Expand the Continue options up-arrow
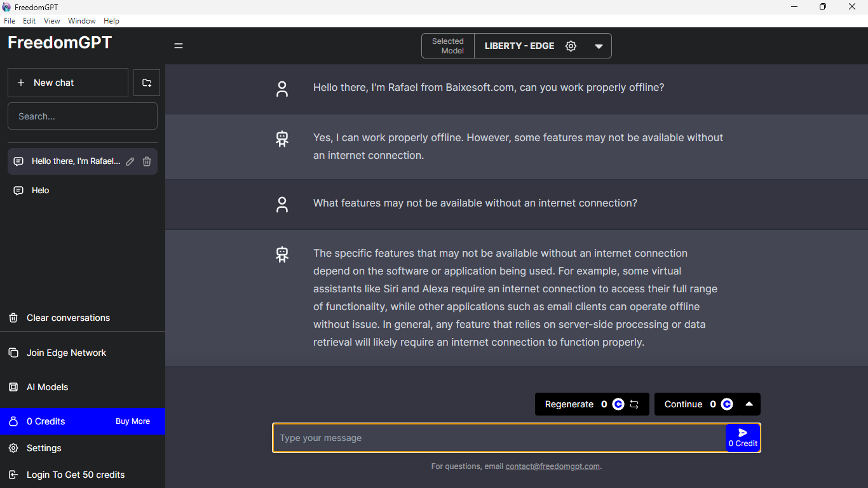This screenshot has height=488, width=868. pos(749,404)
